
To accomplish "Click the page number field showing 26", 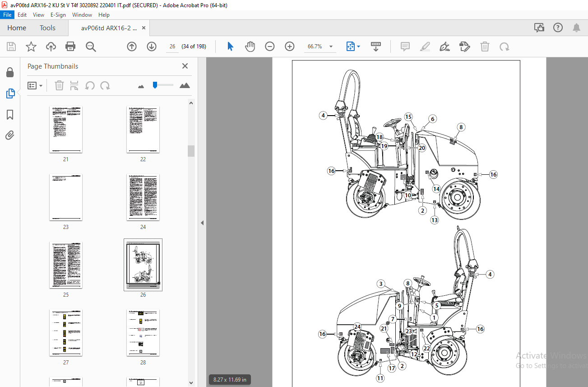I will click(172, 47).
